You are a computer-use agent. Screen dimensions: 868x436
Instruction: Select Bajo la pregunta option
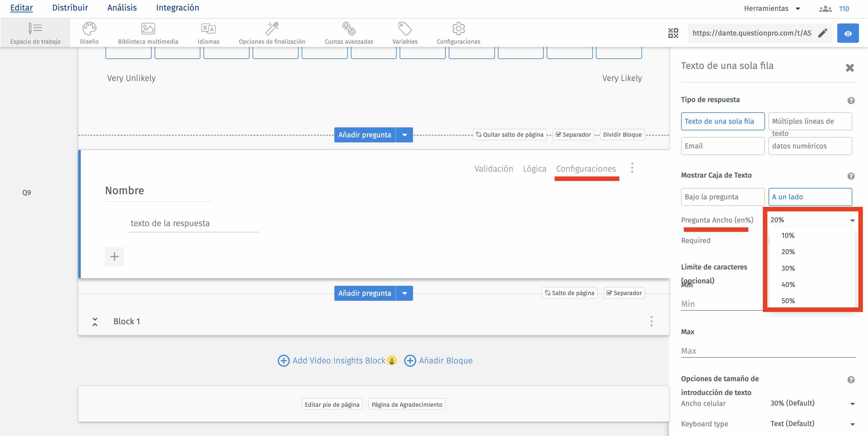point(722,197)
